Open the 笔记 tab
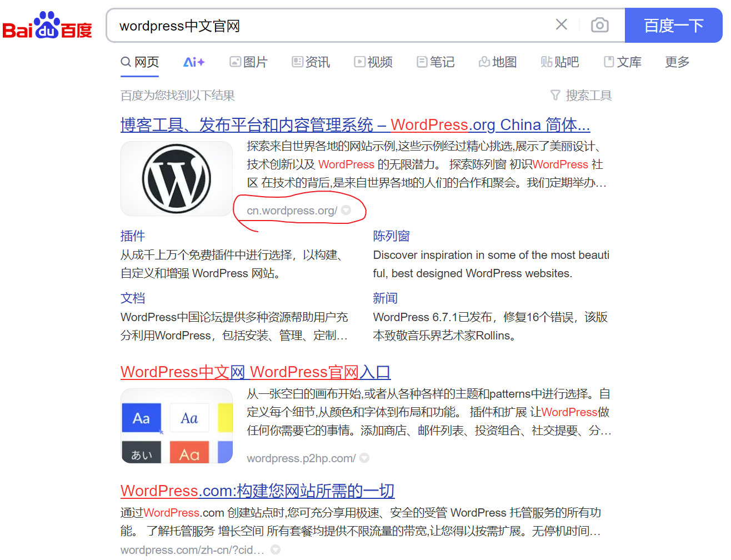 tap(435, 62)
